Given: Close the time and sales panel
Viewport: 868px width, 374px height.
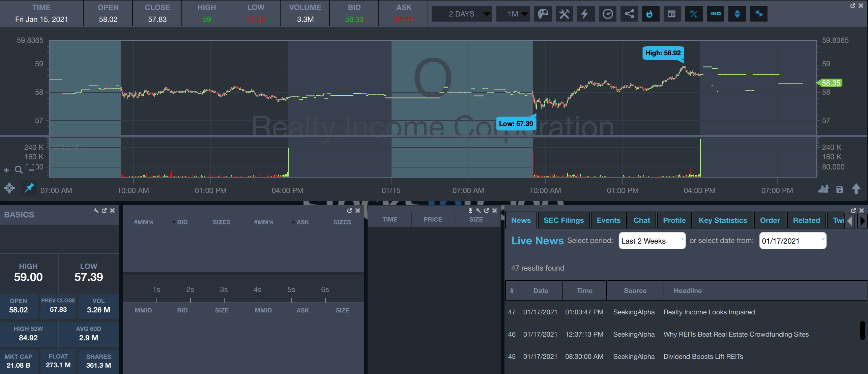Looking at the screenshot, I should pyautogui.click(x=495, y=211).
